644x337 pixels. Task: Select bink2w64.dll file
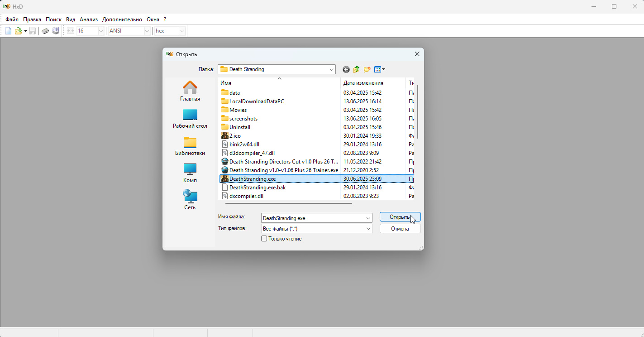click(x=240, y=144)
